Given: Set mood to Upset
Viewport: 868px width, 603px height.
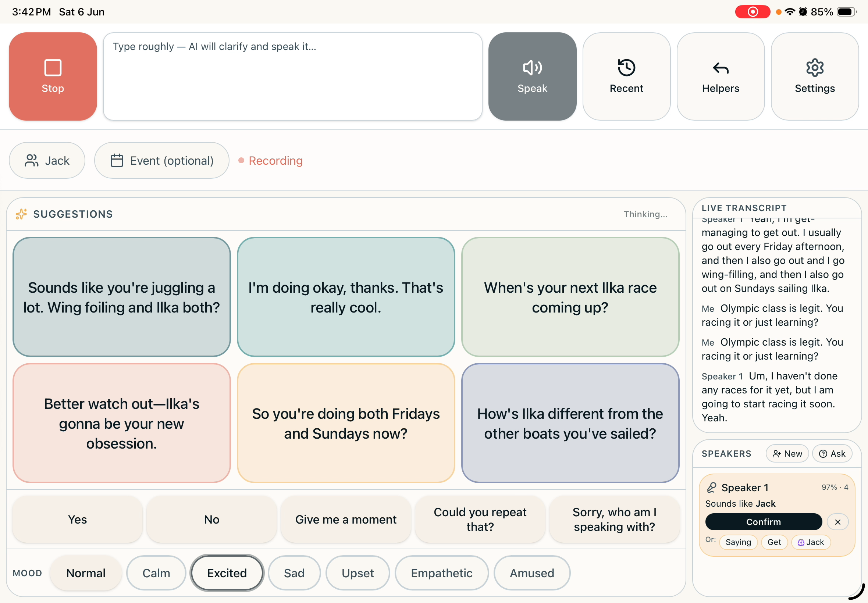Looking at the screenshot, I should point(357,573).
